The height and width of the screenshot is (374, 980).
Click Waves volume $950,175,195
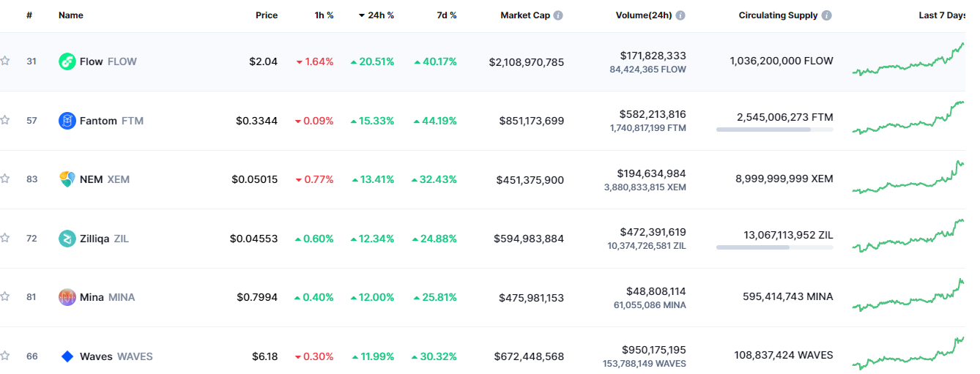[x=653, y=349]
